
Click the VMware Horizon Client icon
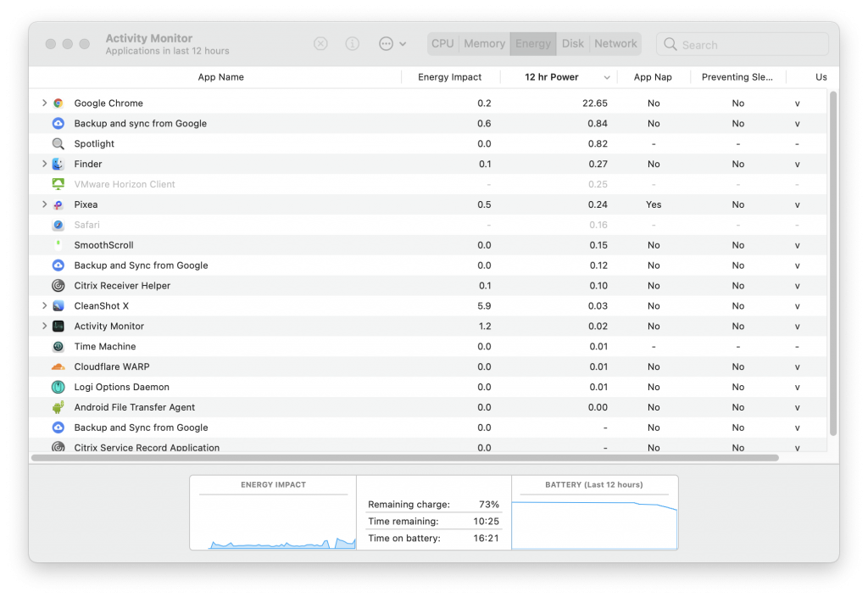pos(58,184)
